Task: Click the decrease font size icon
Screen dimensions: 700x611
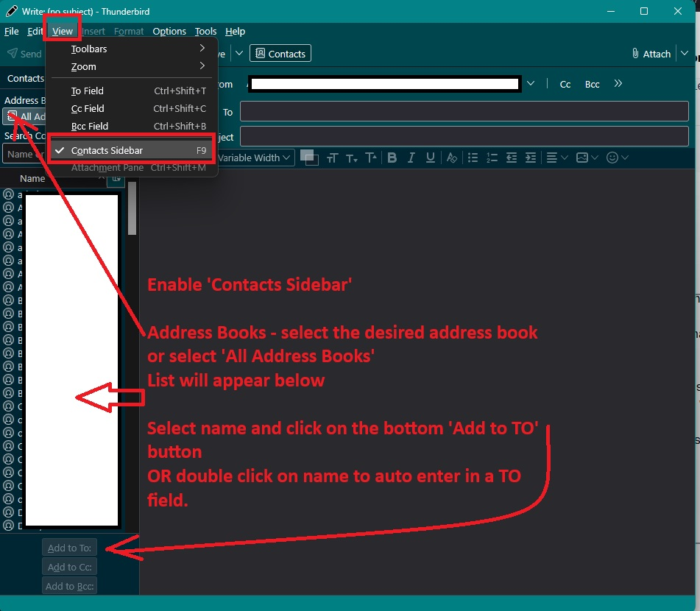Action: point(351,158)
